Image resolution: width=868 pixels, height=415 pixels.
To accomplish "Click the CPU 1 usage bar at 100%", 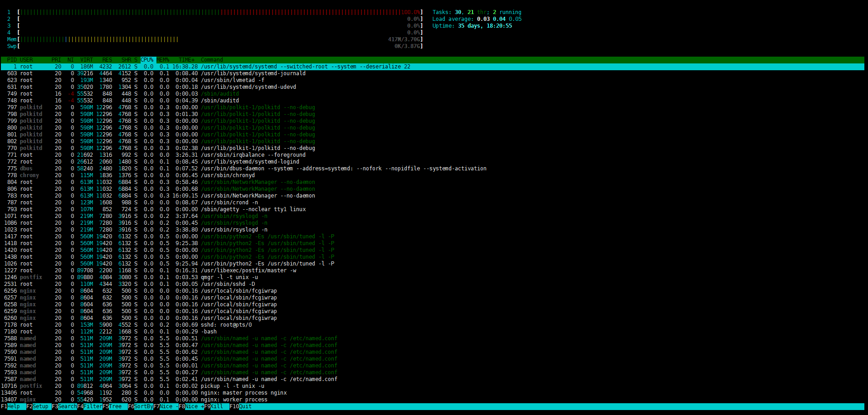I will [220, 12].
